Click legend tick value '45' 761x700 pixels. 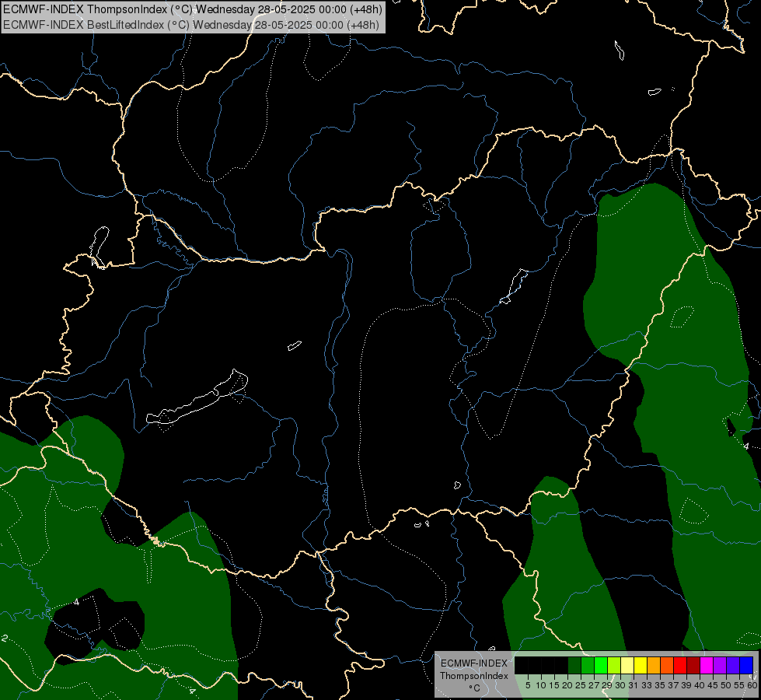[713, 685]
